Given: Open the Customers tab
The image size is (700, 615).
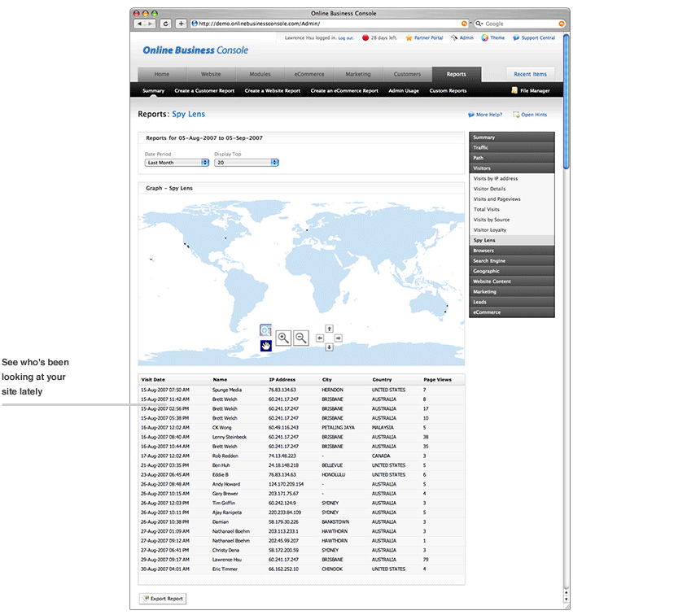Looking at the screenshot, I should (x=407, y=74).
